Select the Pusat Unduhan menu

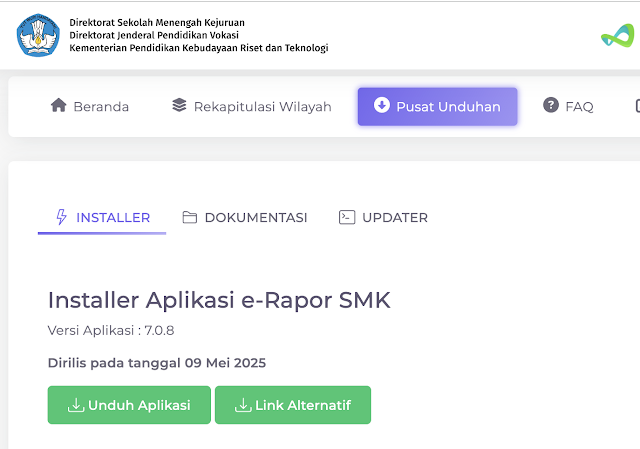(438, 107)
